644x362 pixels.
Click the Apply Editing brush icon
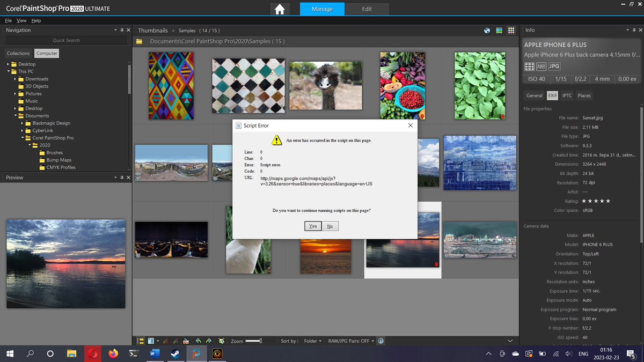[175, 341]
